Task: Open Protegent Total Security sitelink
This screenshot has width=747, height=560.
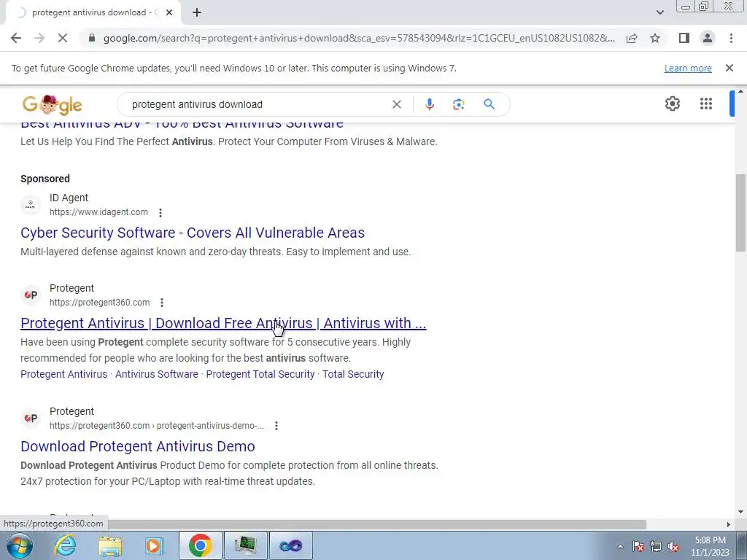Action: click(260, 374)
